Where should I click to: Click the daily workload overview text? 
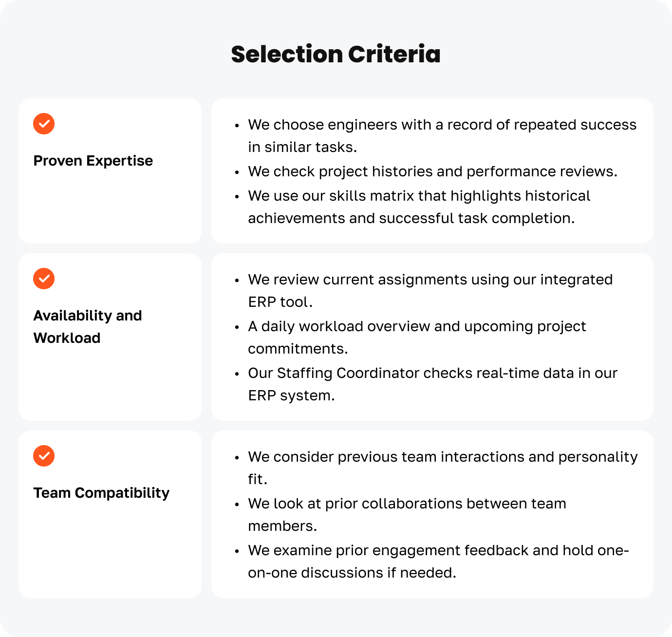(x=417, y=327)
